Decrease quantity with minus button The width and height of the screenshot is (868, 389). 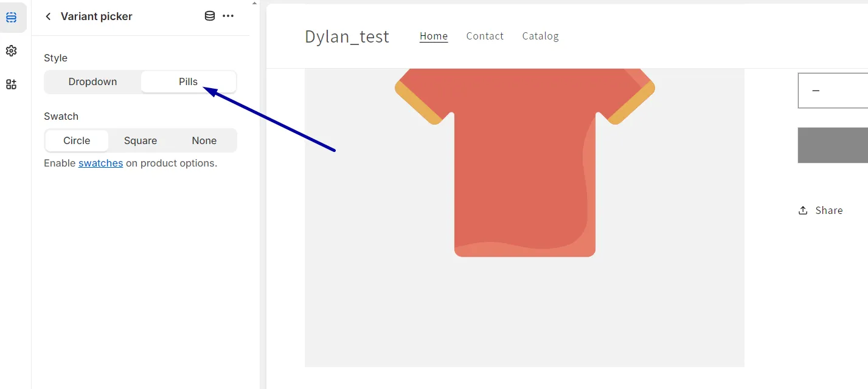pyautogui.click(x=816, y=91)
